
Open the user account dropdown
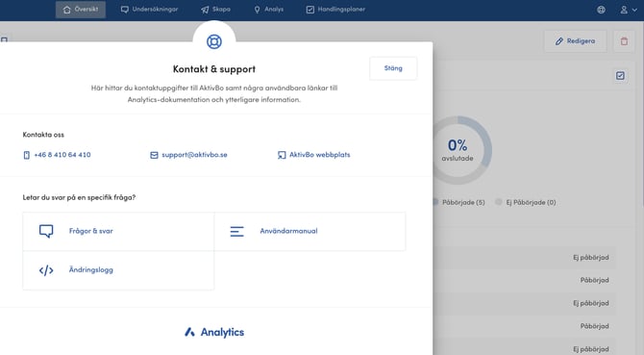(629, 10)
